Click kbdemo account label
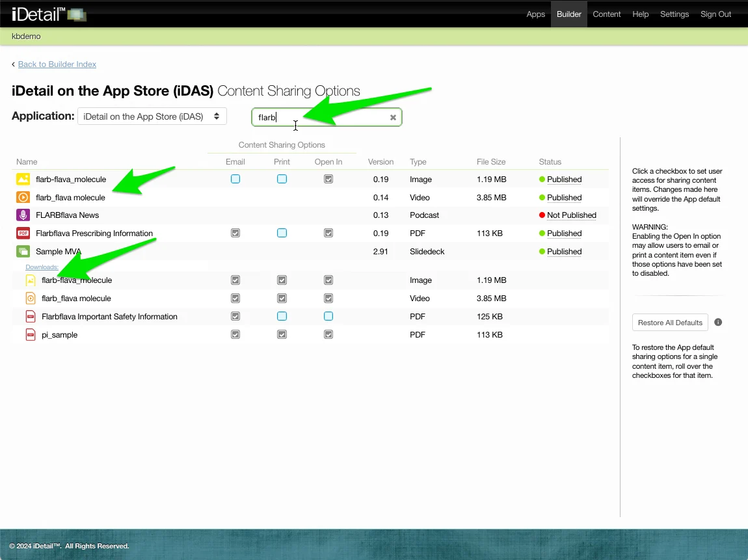This screenshot has width=748, height=560. 26,36
